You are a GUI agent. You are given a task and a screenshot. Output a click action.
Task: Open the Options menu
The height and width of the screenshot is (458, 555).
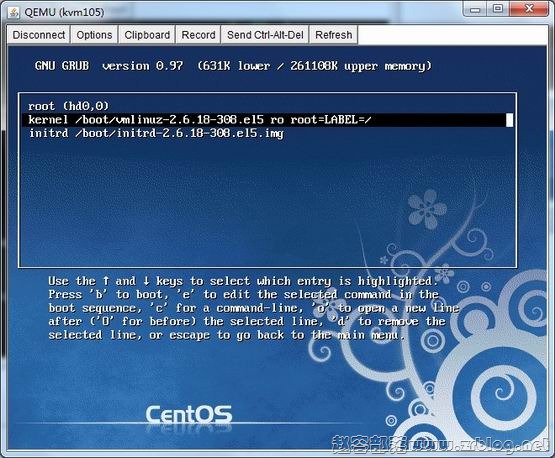click(x=94, y=35)
